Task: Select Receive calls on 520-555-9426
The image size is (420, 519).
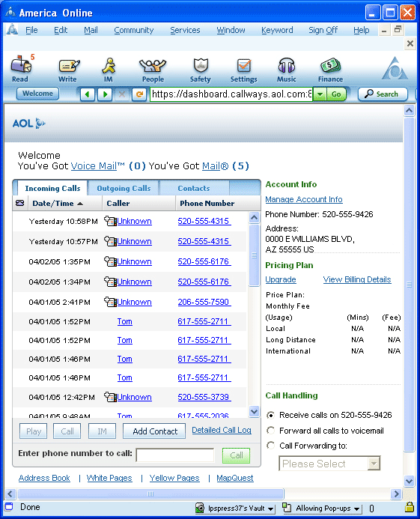Action: pyautogui.click(x=271, y=415)
